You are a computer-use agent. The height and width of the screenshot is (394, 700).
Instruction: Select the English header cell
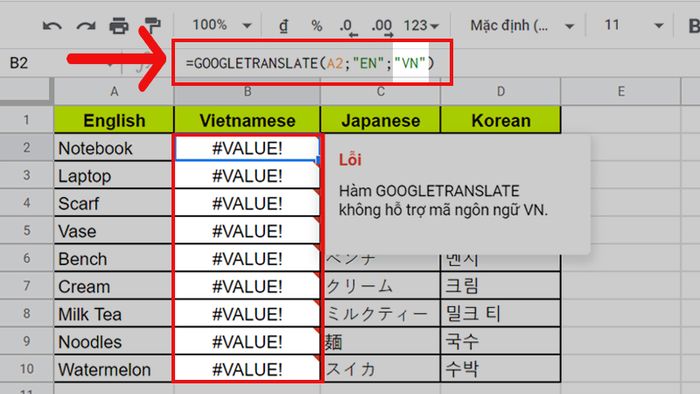(x=114, y=120)
